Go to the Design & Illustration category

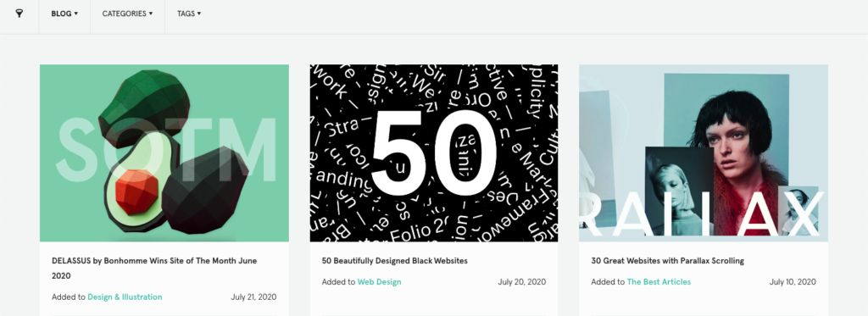point(125,297)
